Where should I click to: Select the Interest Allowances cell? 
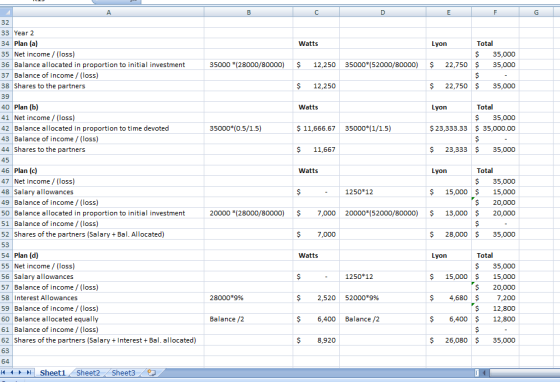pos(109,298)
